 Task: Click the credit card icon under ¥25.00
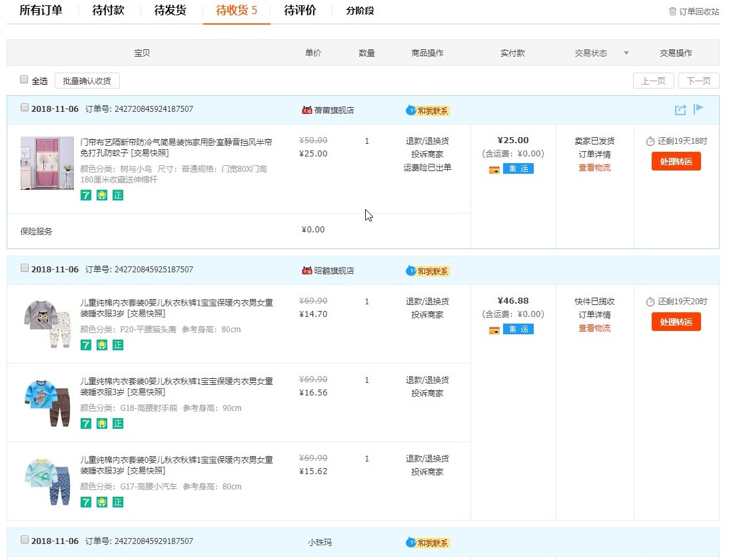click(x=494, y=169)
